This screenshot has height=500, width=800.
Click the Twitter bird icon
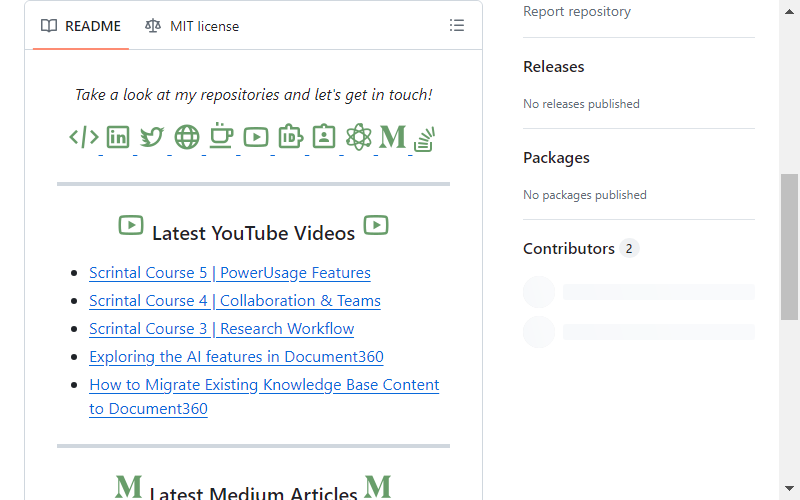point(152,137)
